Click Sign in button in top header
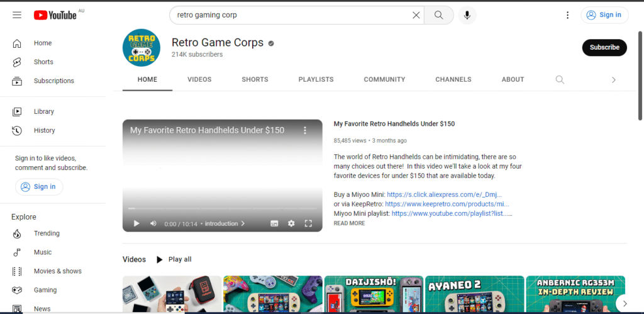The width and height of the screenshot is (644, 314). coord(604,15)
